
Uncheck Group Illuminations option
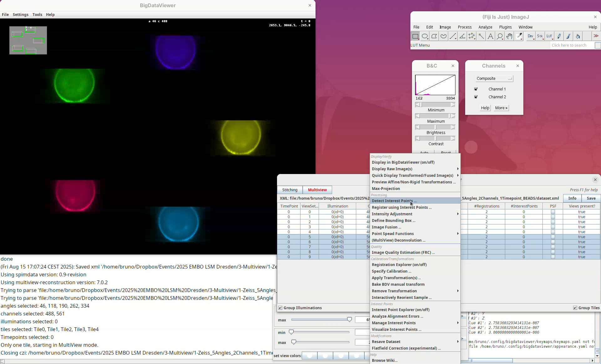pos(280,308)
